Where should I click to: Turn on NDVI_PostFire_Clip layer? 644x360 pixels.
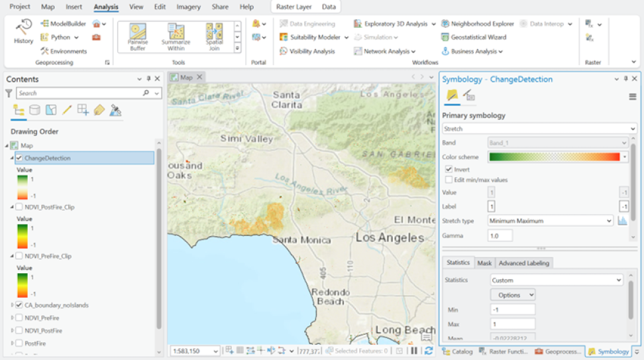click(x=19, y=207)
